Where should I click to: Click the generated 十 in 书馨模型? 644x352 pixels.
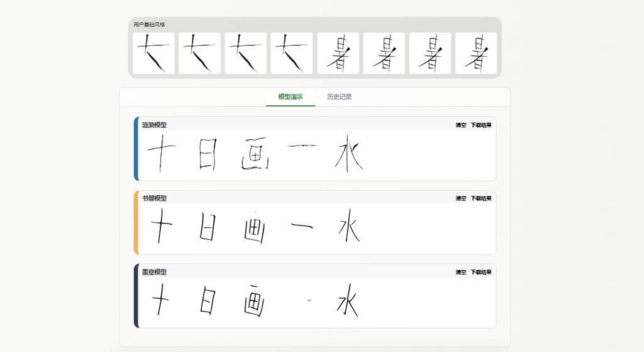[162, 226]
